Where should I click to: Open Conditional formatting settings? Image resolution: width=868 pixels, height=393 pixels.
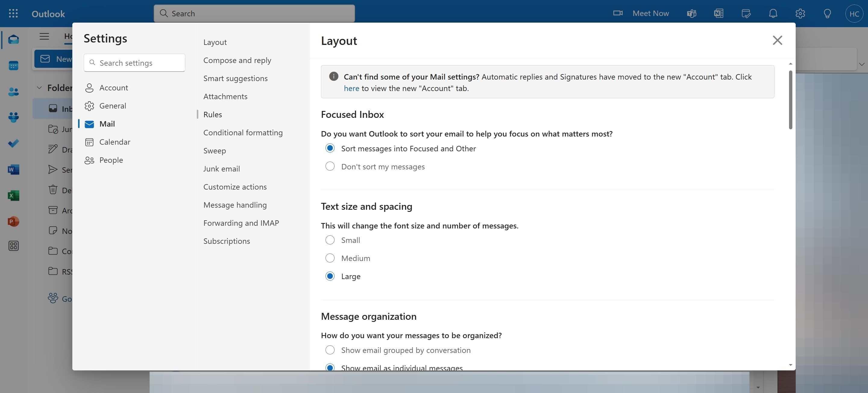243,133
